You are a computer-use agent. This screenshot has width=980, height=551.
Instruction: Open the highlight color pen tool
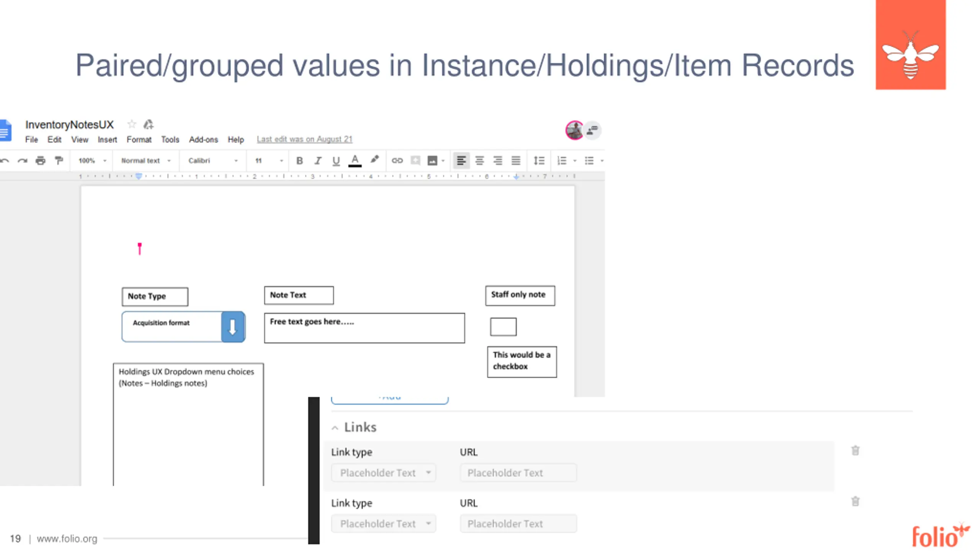point(374,160)
